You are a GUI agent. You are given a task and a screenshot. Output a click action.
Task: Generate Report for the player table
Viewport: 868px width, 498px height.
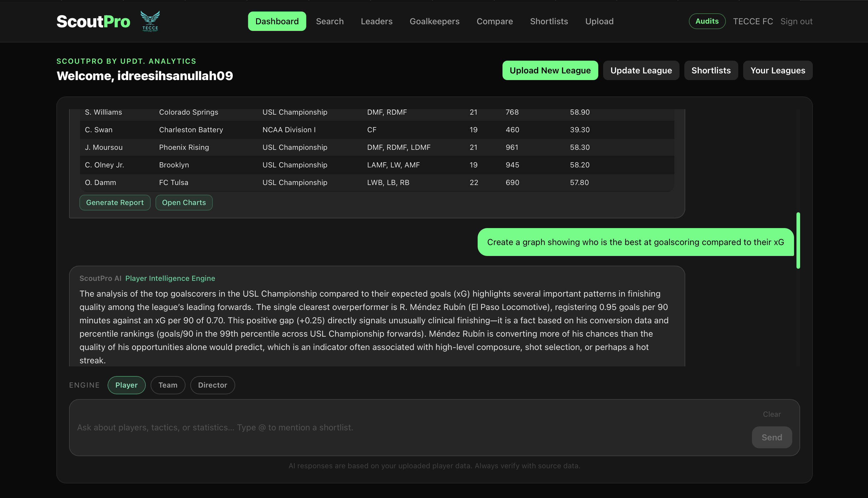pos(115,203)
